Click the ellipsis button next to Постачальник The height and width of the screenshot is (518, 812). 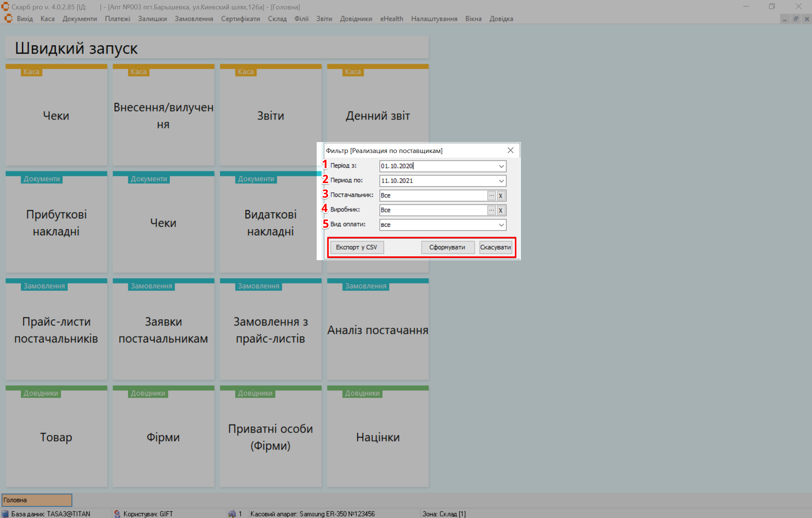coord(491,195)
